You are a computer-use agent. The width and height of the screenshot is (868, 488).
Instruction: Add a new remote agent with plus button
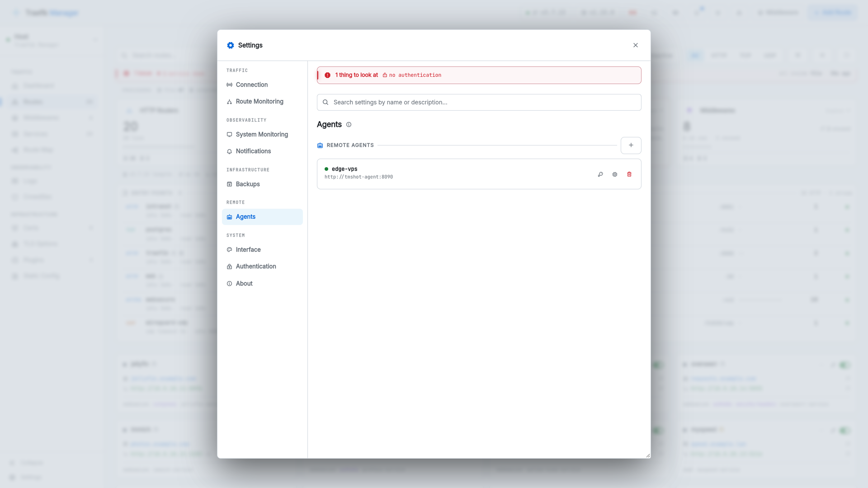[x=631, y=145]
